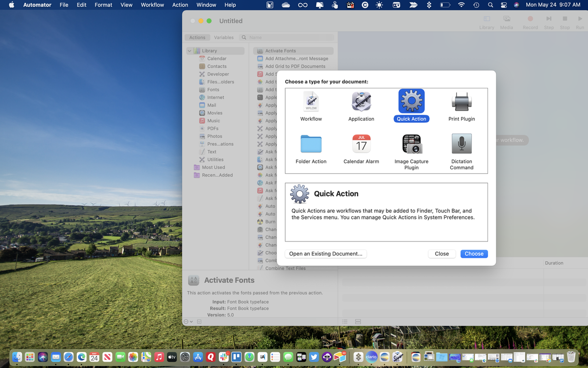
Task: Open the Workflow menu in the menu bar
Action: point(152,5)
